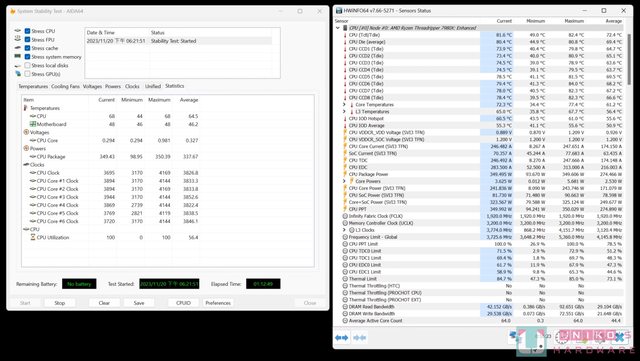This screenshot has height=361, width=640.
Task: Click the AIDA64 flame icon in the title bar
Action: [13, 11]
